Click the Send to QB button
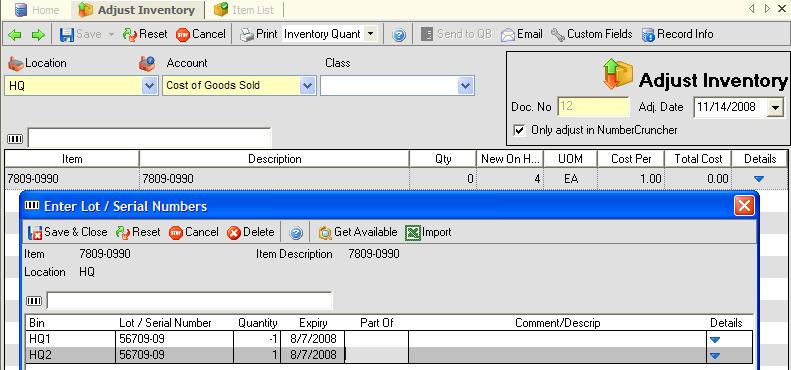The height and width of the screenshot is (370, 791). pyautogui.click(x=456, y=34)
